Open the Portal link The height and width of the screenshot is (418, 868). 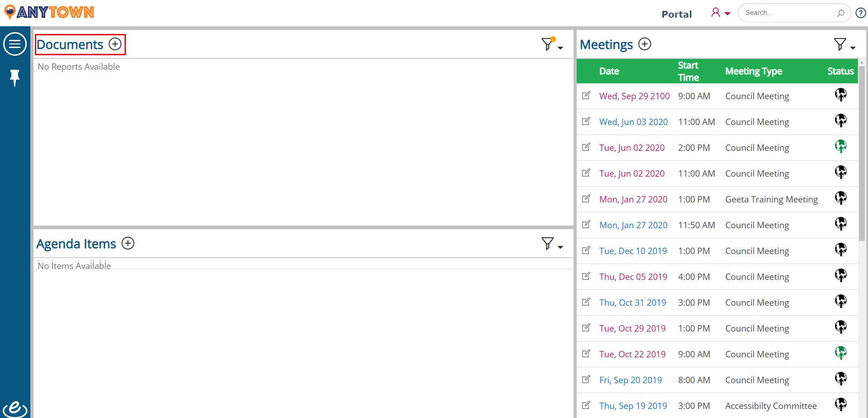click(676, 14)
